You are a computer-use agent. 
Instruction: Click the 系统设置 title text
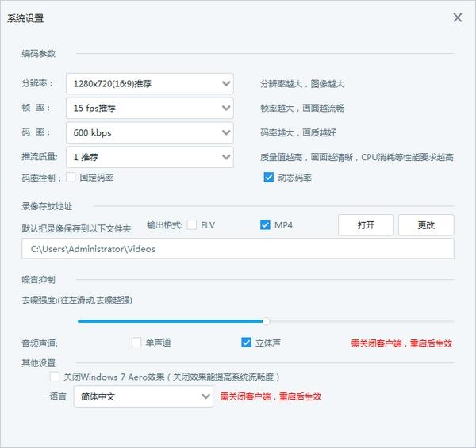tap(25, 17)
